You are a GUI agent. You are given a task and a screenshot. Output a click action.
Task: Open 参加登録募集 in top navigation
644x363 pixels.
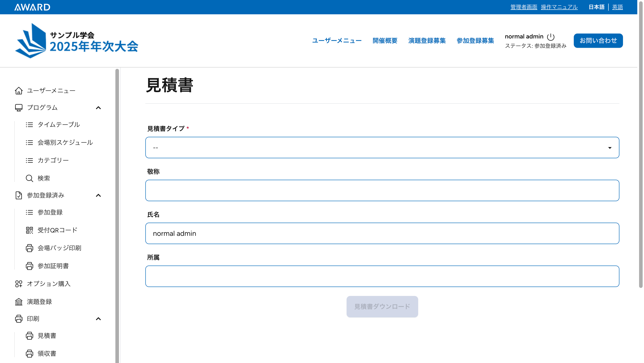click(475, 40)
